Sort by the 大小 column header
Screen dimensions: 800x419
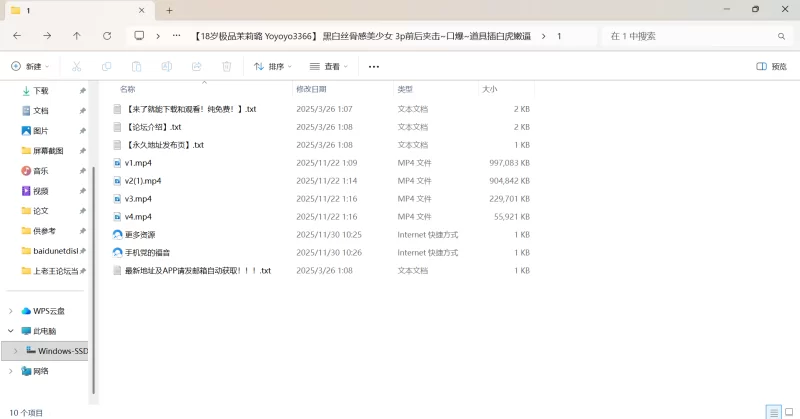(x=490, y=89)
